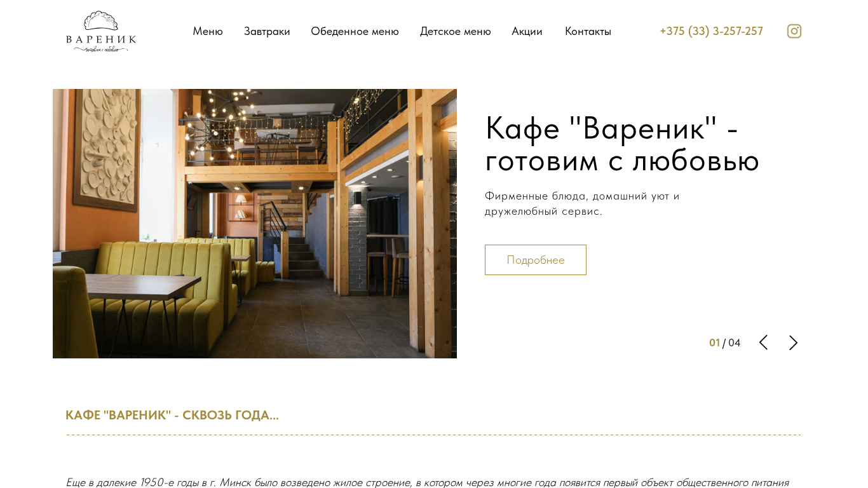Click the slide description about Фирменные блюда
868x488 pixels.
pyautogui.click(x=582, y=203)
